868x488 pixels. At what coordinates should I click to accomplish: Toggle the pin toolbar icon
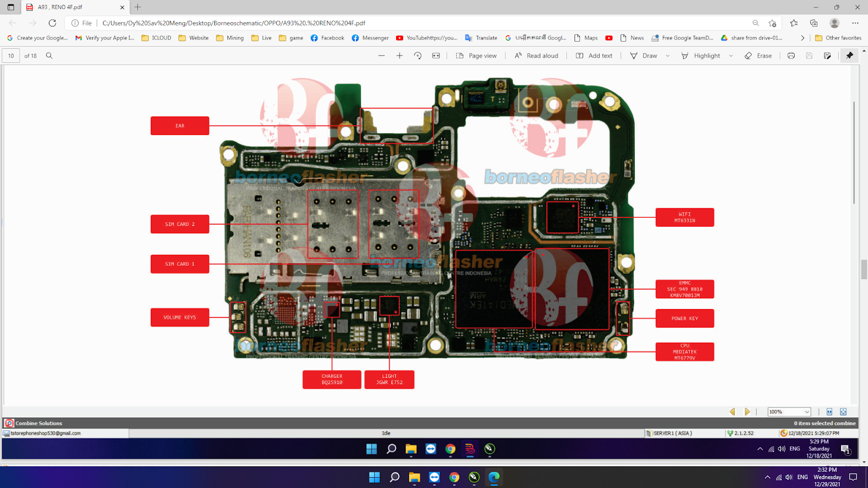[x=850, y=56]
